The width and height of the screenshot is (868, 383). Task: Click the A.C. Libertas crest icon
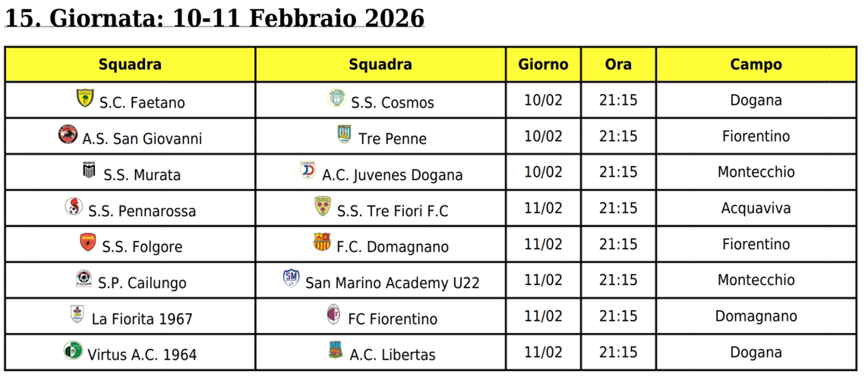pos(335,351)
